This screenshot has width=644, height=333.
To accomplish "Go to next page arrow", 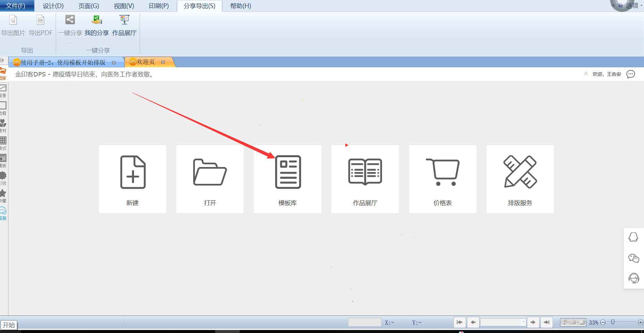I will point(533,322).
